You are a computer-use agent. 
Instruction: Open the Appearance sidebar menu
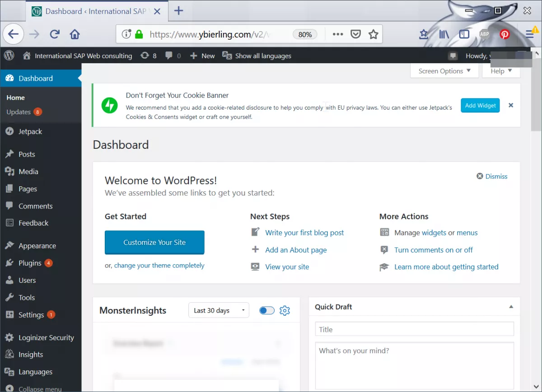click(37, 246)
